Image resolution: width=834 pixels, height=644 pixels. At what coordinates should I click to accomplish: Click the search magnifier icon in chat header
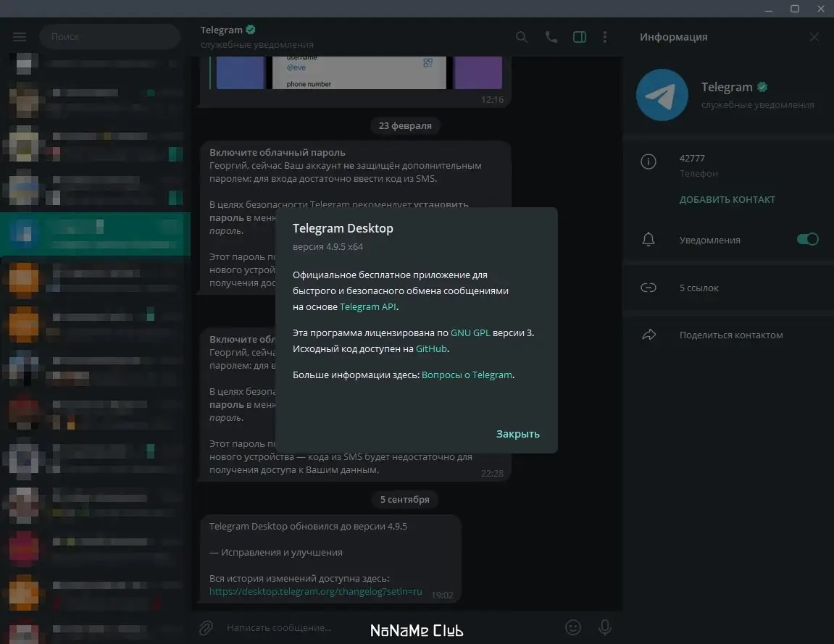point(522,37)
